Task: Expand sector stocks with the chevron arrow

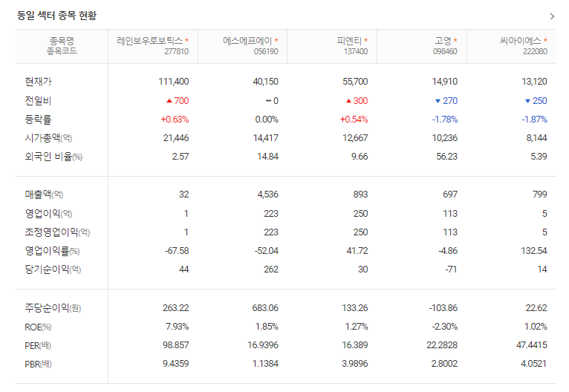Action: pyautogui.click(x=552, y=16)
